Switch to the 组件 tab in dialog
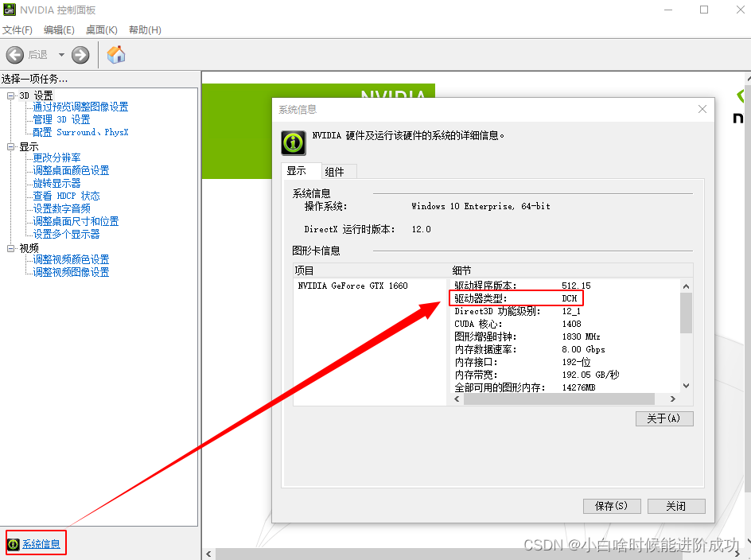The width and height of the screenshot is (751, 560). pos(339,172)
